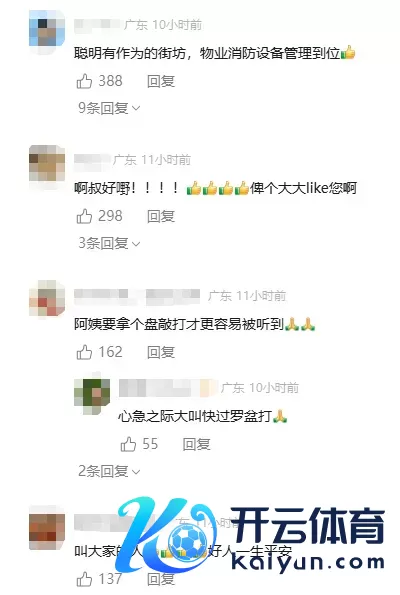Like the nested reply with 55 likes
Viewport: 400px width, 595px height.
pos(128,444)
